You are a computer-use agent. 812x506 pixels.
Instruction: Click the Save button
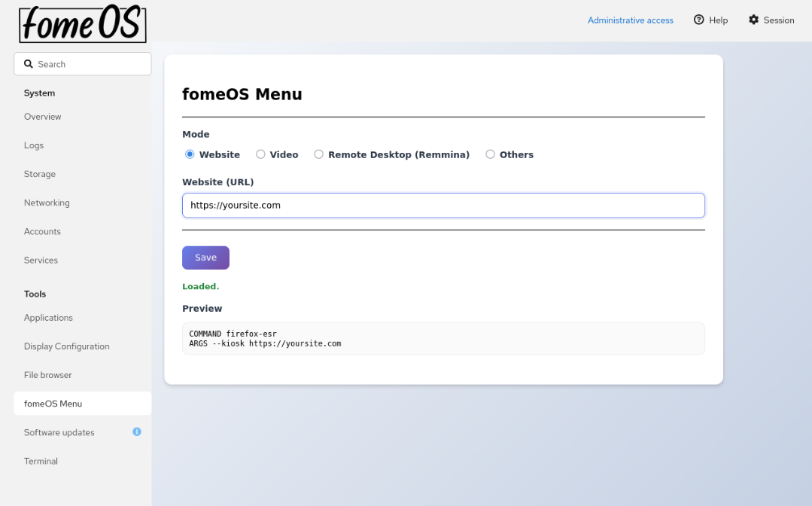click(x=205, y=258)
